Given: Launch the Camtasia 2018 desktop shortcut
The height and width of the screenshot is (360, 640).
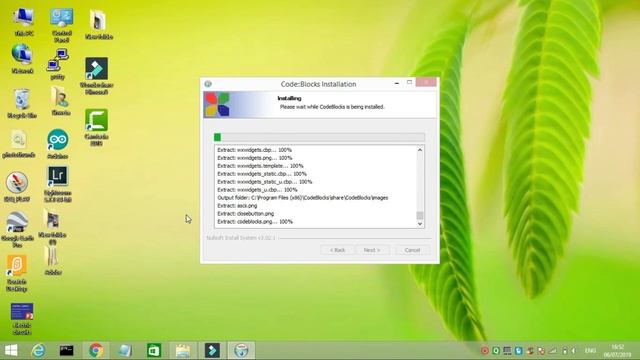Looking at the screenshot, I should (97, 127).
